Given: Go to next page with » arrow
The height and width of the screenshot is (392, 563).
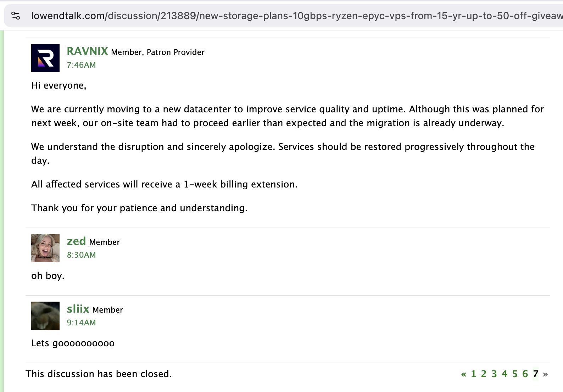Looking at the screenshot, I should (x=545, y=374).
